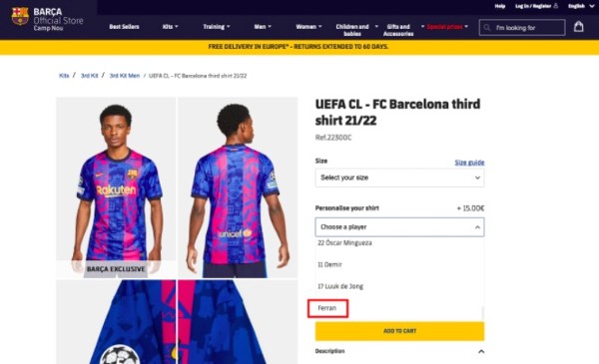This screenshot has height=364, width=599.
Task: Click the Barça crest logo
Action: click(x=20, y=16)
